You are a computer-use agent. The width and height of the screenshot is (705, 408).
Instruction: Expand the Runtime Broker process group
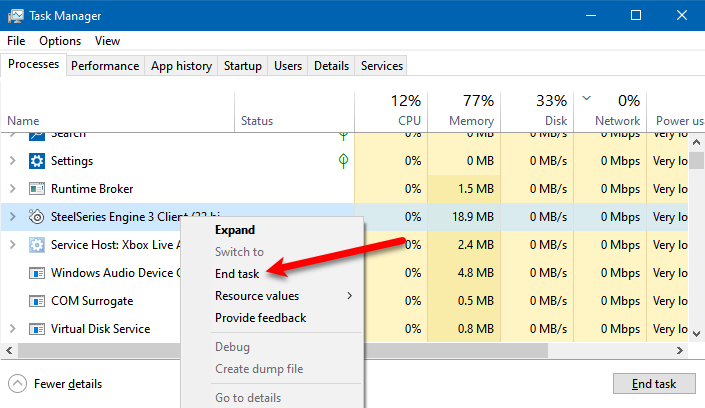point(12,189)
